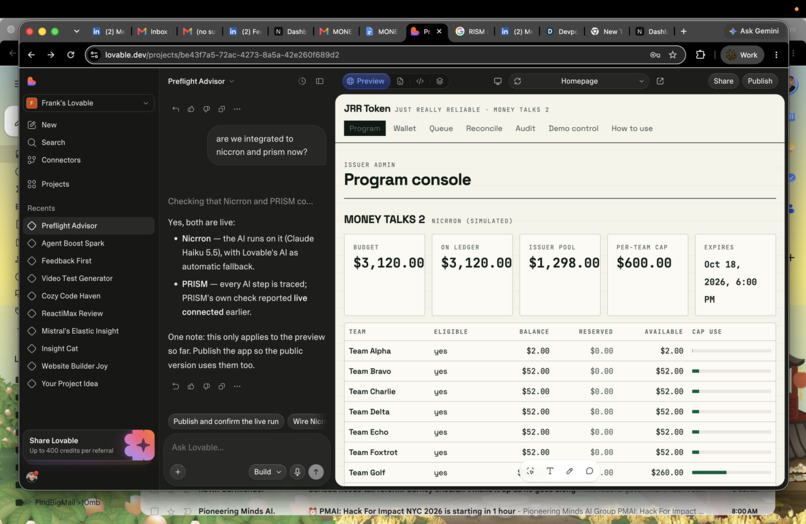Expand the Frank's Lovable workspace dropdown
Screen dimensions: 806x524
point(88,103)
